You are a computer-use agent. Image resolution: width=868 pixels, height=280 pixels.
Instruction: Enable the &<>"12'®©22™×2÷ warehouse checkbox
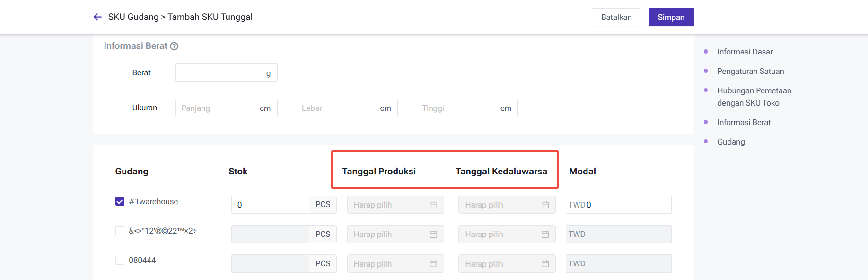[x=120, y=231]
